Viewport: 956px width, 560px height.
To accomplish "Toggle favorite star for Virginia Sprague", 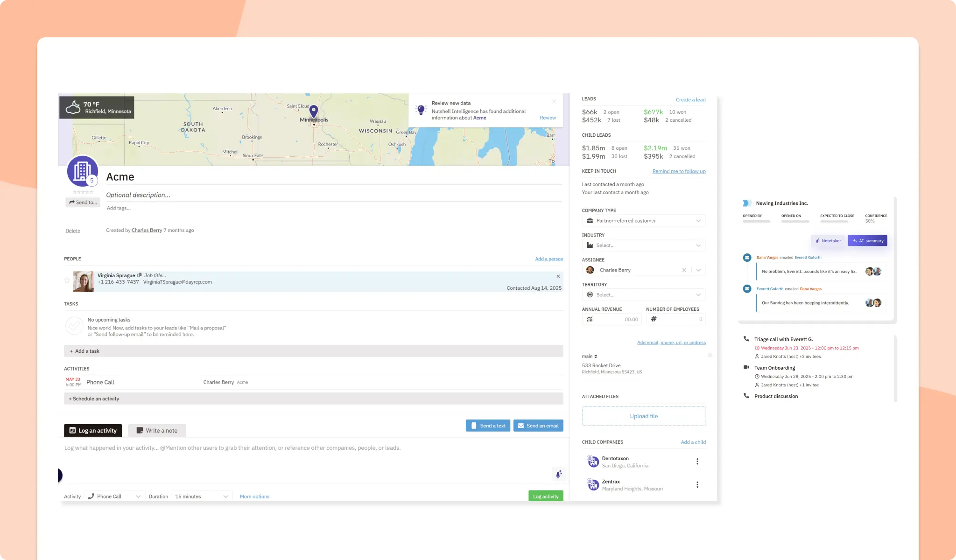I will (x=67, y=280).
